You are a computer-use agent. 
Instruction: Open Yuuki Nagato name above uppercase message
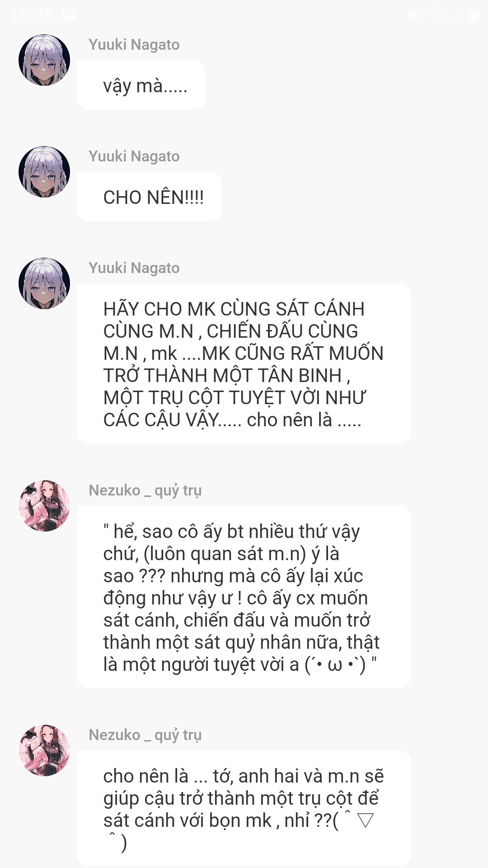[134, 268]
